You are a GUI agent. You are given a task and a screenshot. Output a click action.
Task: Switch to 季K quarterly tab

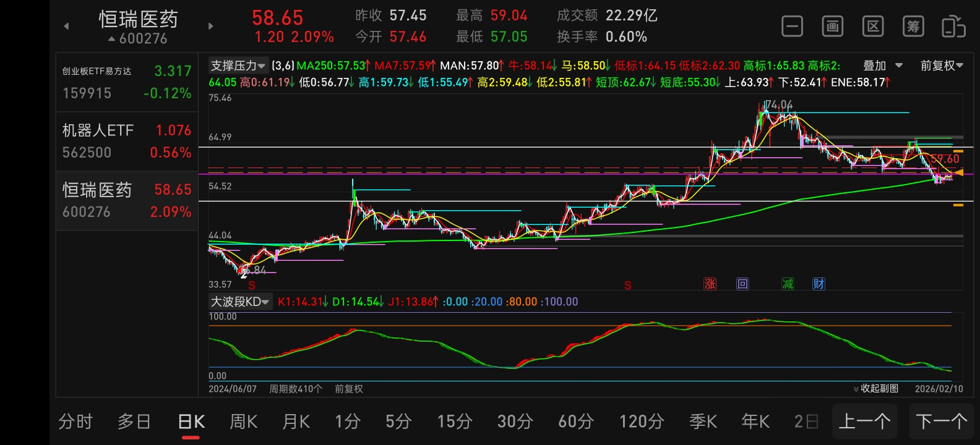tap(703, 422)
